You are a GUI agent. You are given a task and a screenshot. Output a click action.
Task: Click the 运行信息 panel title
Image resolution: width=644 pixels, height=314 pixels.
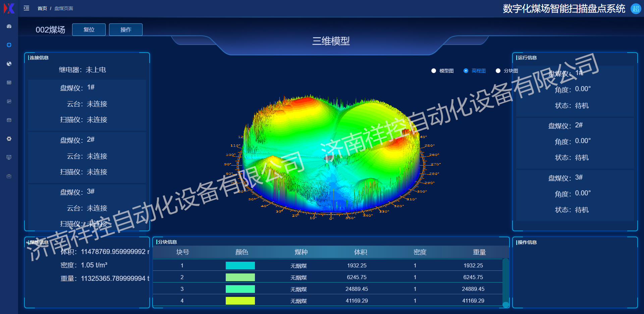(527, 58)
